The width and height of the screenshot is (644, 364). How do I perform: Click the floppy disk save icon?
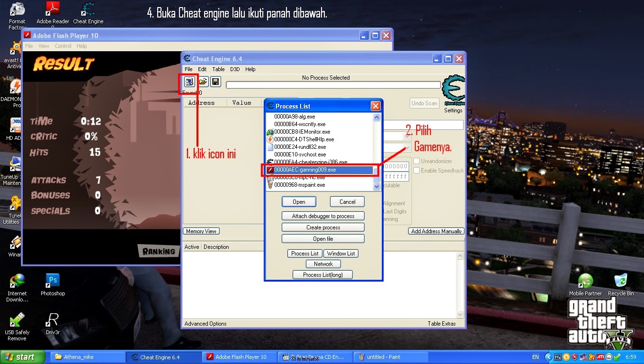tap(215, 82)
